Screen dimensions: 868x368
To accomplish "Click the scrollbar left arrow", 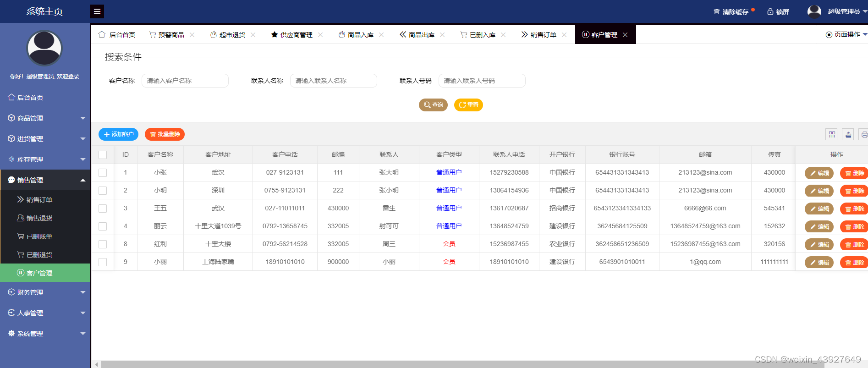I will 96,364.
